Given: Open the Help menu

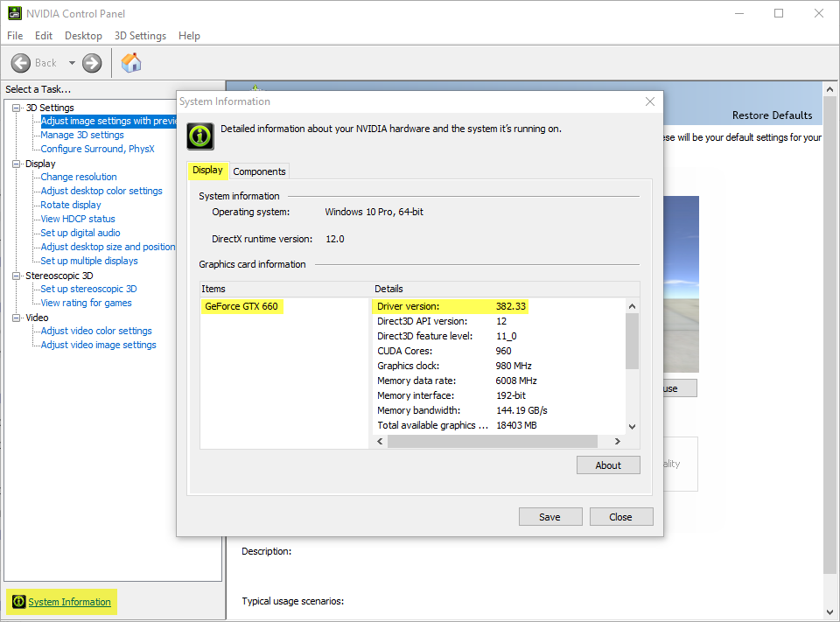Looking at the screenshot, I should coord(189,36).
